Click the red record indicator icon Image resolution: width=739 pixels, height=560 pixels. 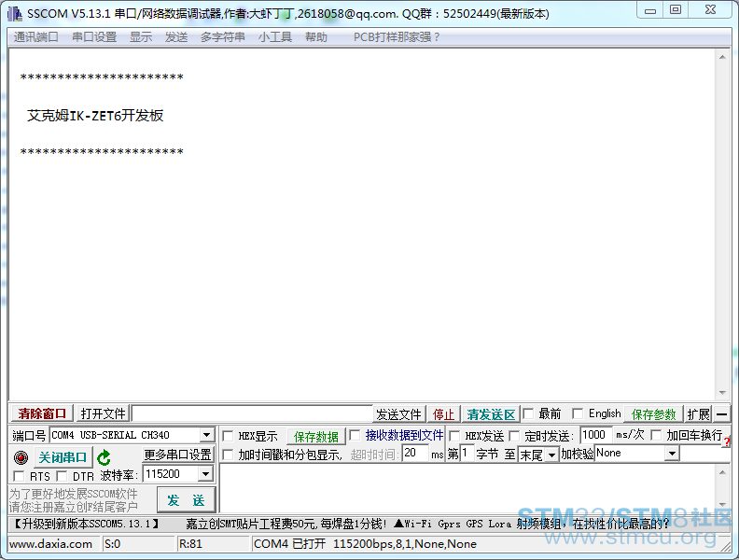click(21, 457)
